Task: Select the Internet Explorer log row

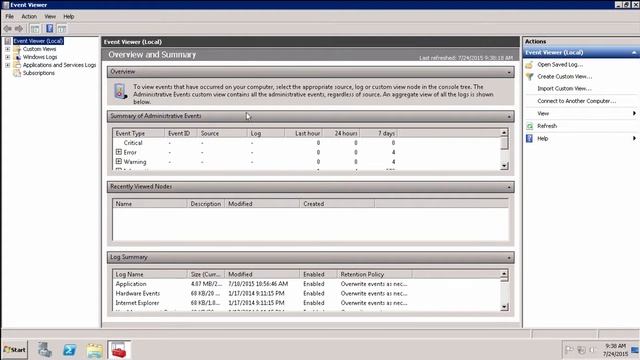Action: click(x=307, y=303)
